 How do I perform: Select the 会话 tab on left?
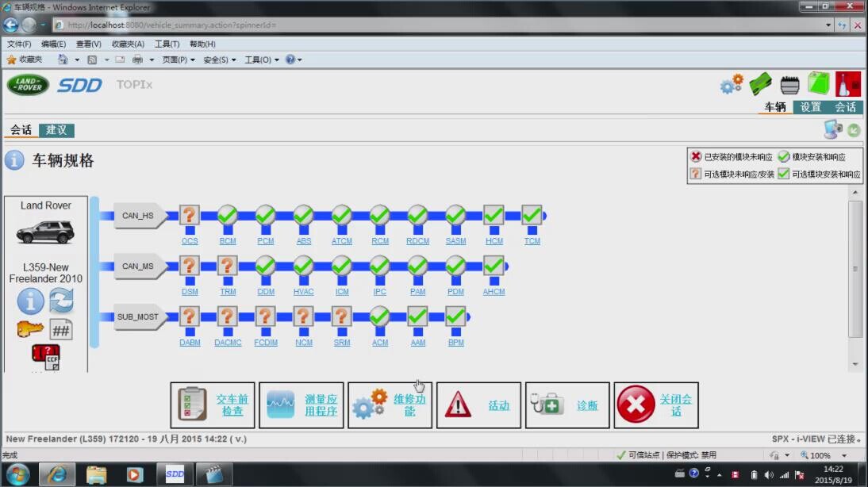[21, 130]
